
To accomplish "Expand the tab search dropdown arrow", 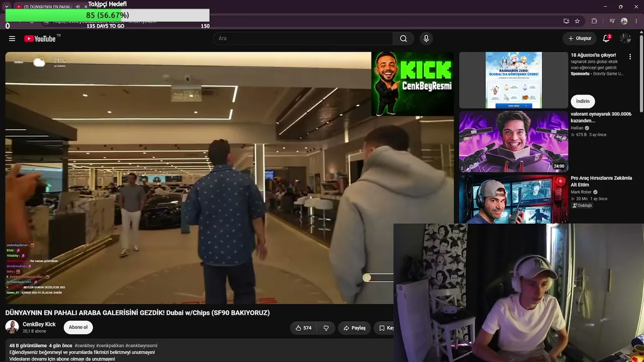I will (7, 7).
